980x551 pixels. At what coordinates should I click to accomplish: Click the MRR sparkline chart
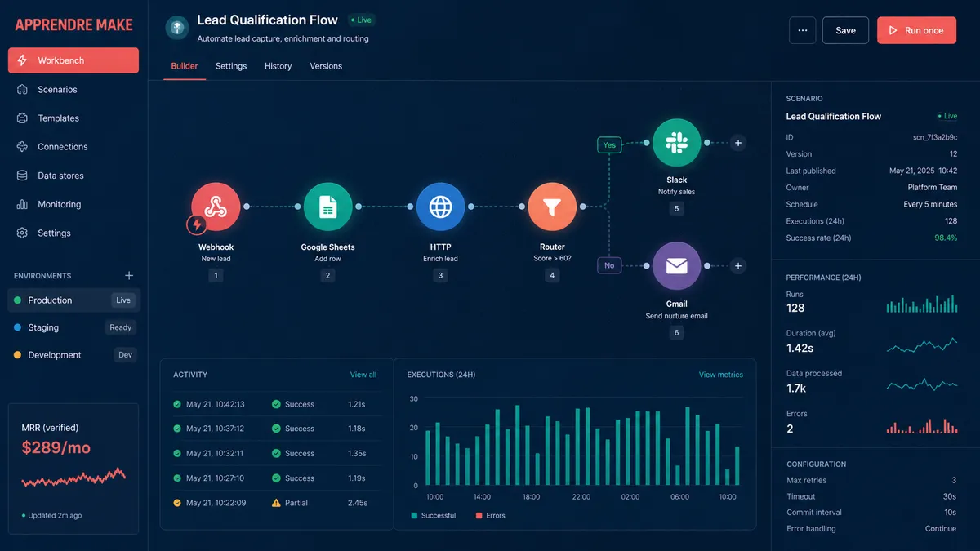tap(73, 478)
